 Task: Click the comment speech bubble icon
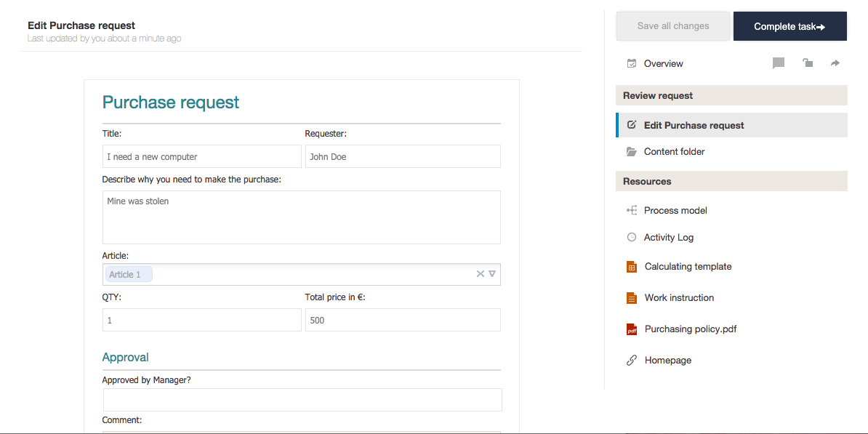point(779,63)
